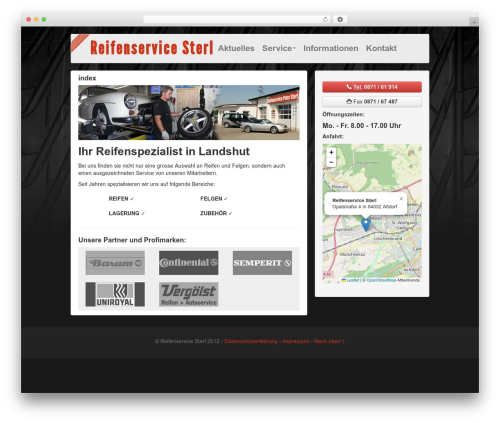Click the Unsere Partner und Profimarken heading

tap(132, 240)
